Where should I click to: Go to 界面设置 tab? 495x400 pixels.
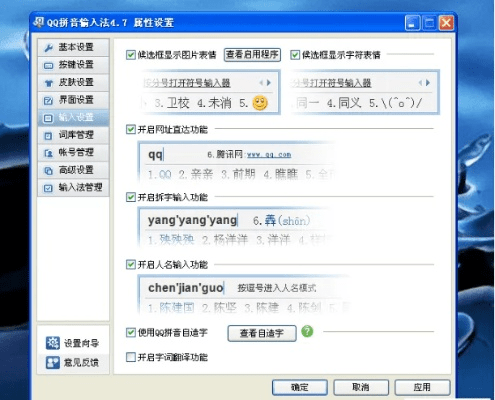(73, 100)
